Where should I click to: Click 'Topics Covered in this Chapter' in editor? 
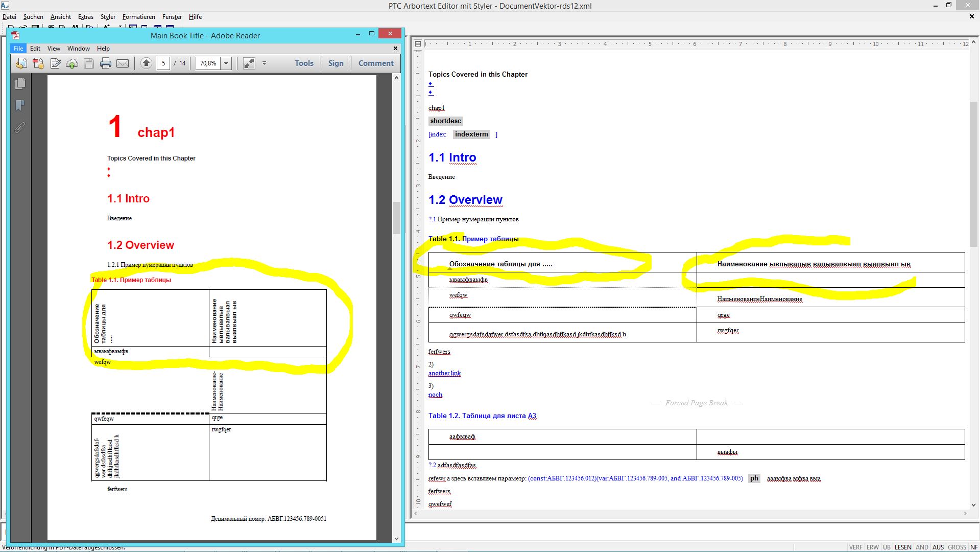pos(477,74)
